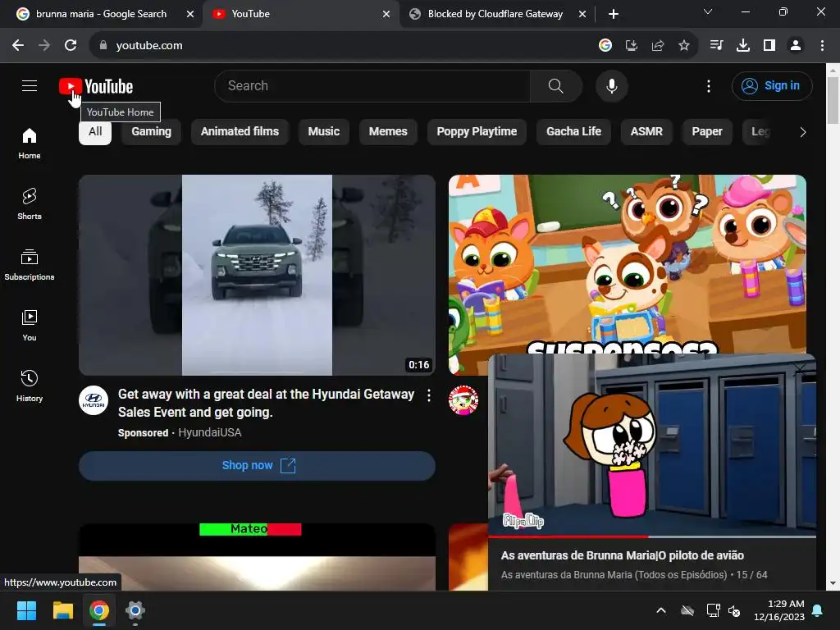Select the Paper filter chip
The image size is (840, 630).
pyautogui.click(x=706, y=132)
